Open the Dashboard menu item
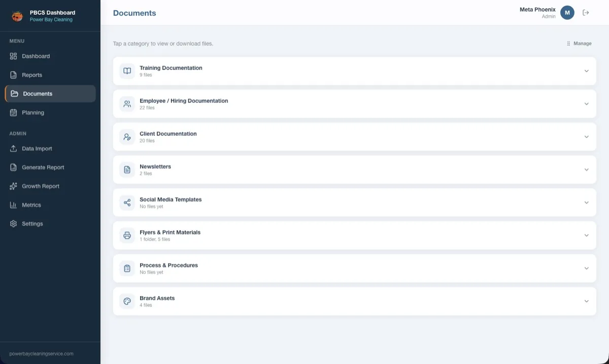Viewport: 609px width, 364px height. [x=50, y=56]
